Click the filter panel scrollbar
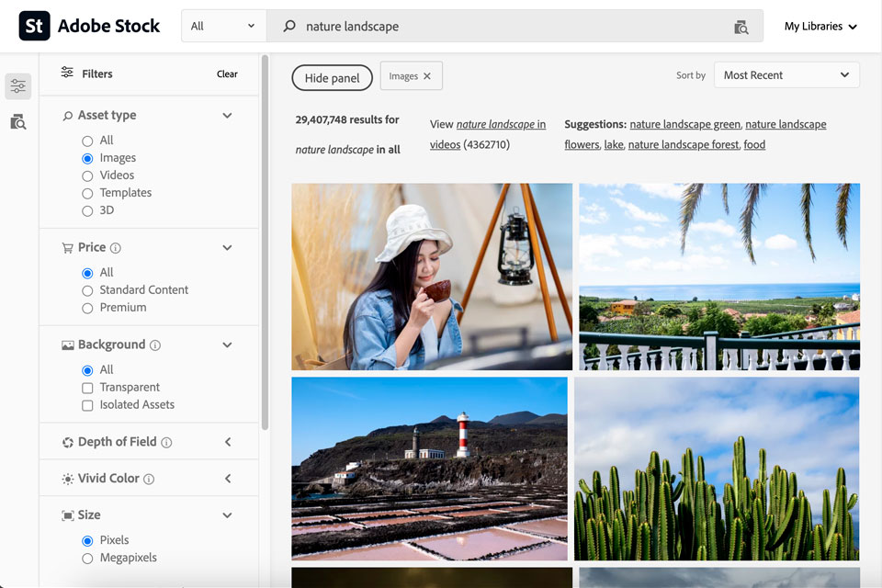The height and width of the screenshot is (588, 882). pos(265,242)
